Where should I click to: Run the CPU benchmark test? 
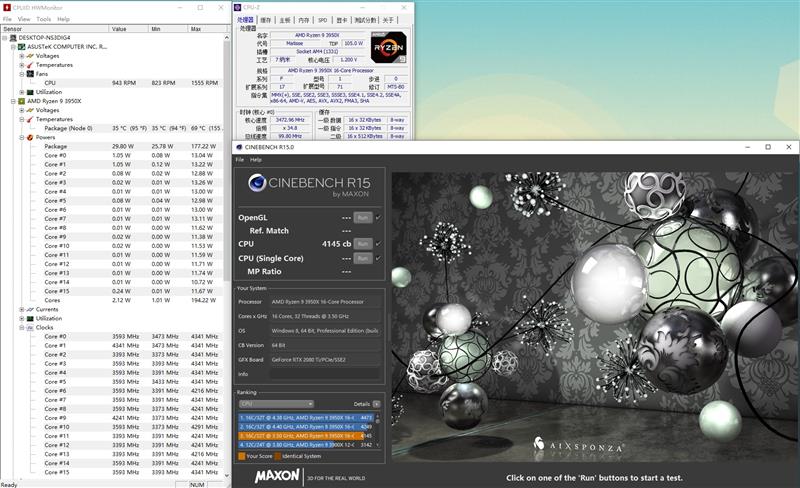coord(363,243)
